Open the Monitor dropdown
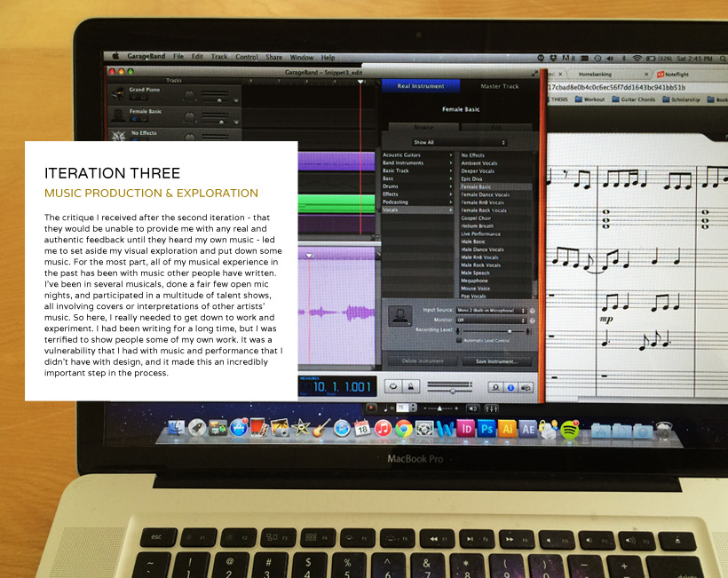Viewport: 728px width, 578px height. pyautogui.click(x=491, y=320)
